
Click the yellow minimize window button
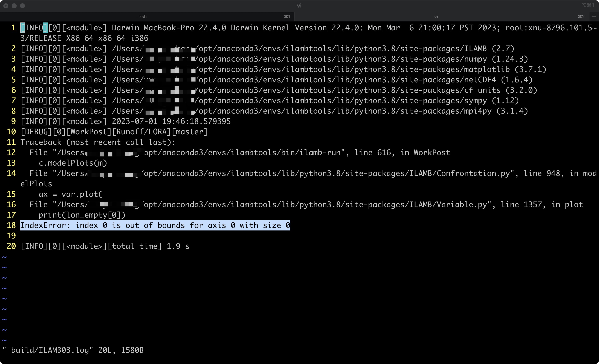(14, 6)
